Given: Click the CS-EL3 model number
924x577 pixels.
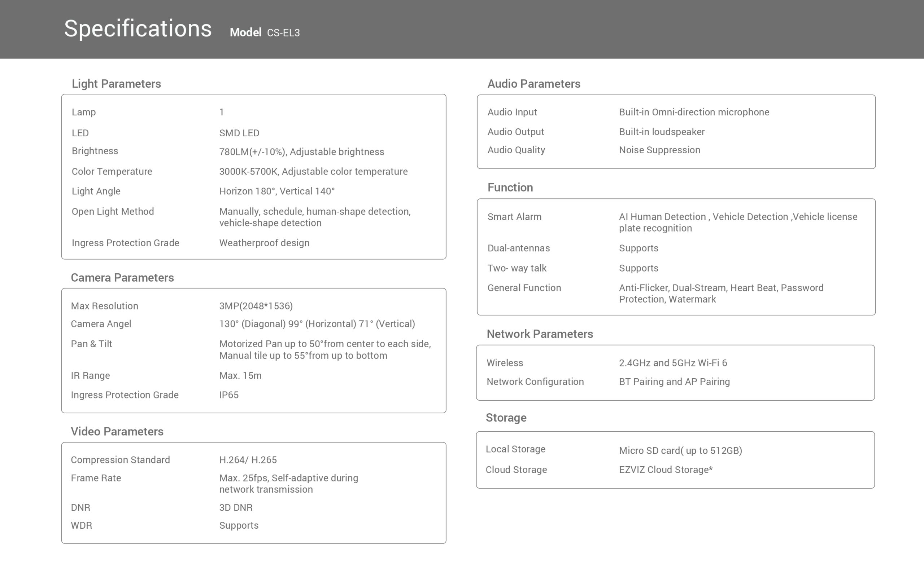Looking at the screenshot, I should [283, 33].
